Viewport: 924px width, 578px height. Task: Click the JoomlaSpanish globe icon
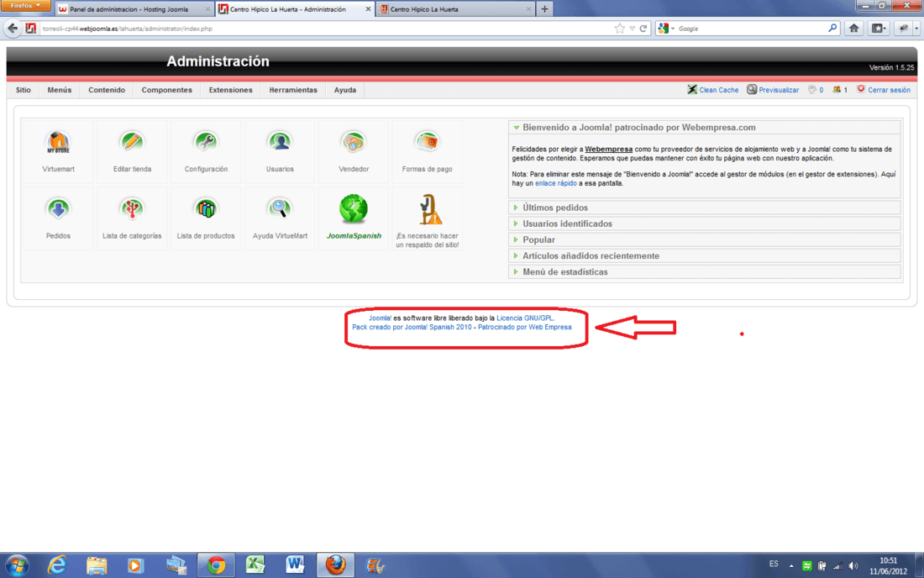pyautogui.click(x=354, y=208)
